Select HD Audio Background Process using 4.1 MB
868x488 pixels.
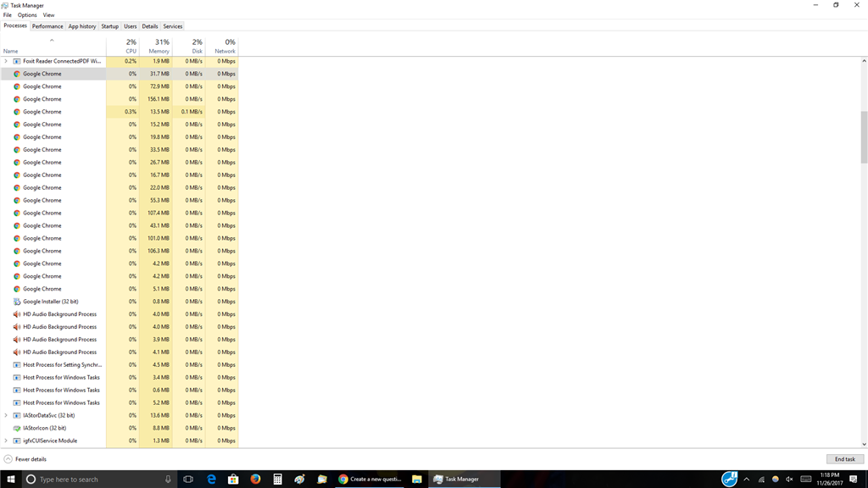pos(120,352)
